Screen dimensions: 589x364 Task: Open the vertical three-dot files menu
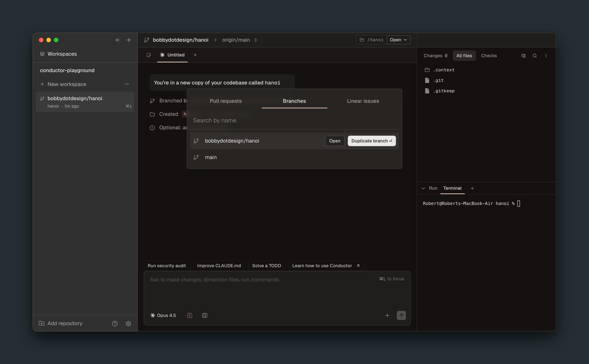point(546,56)
